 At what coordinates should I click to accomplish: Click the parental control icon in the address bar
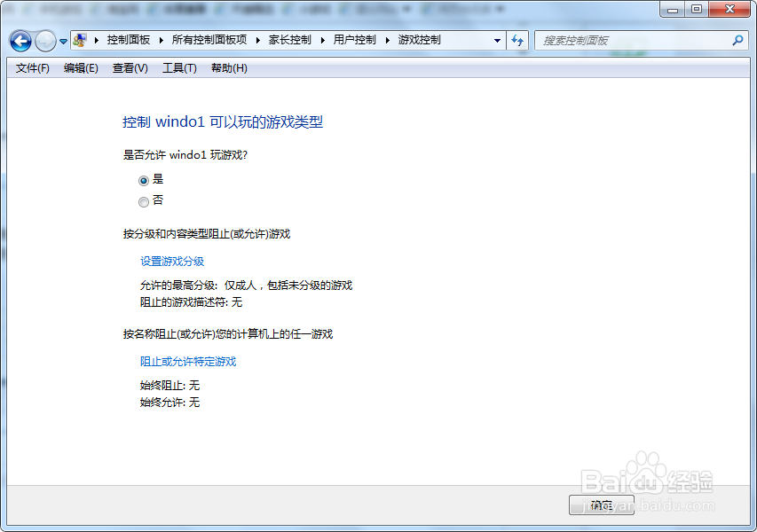78,41
